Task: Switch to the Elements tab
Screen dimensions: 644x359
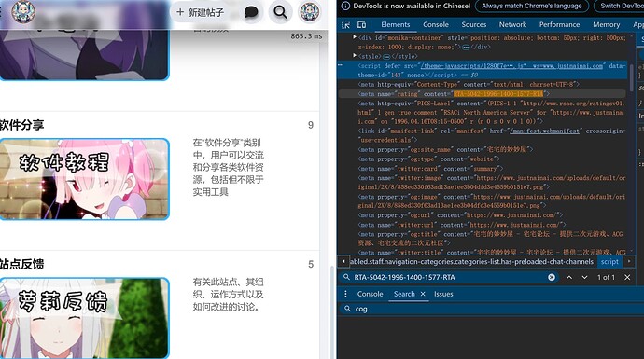Action: point(395,24)
